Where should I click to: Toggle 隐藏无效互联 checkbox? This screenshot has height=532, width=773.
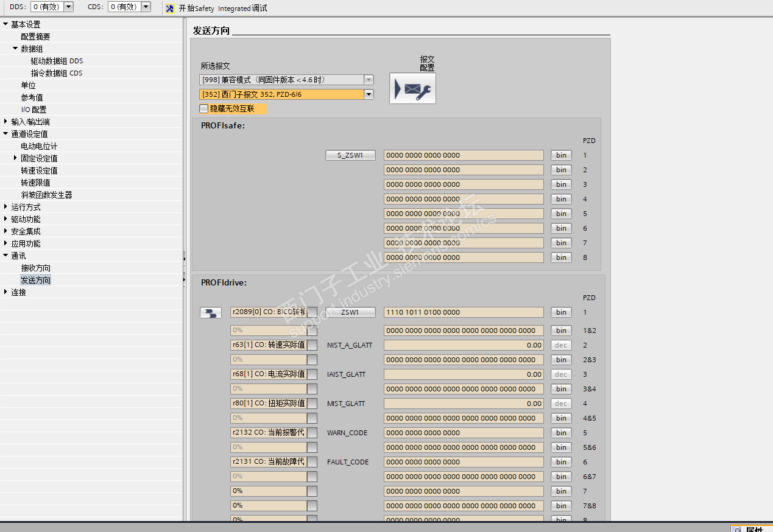[x=204, y=108]
